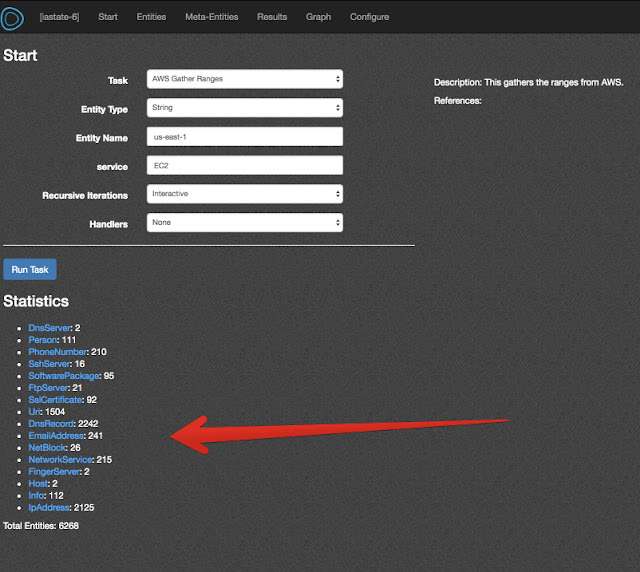This screenshot has height=572, width=640.
Task: Open the EmailAddress statistics link
Action: (56, 436)
